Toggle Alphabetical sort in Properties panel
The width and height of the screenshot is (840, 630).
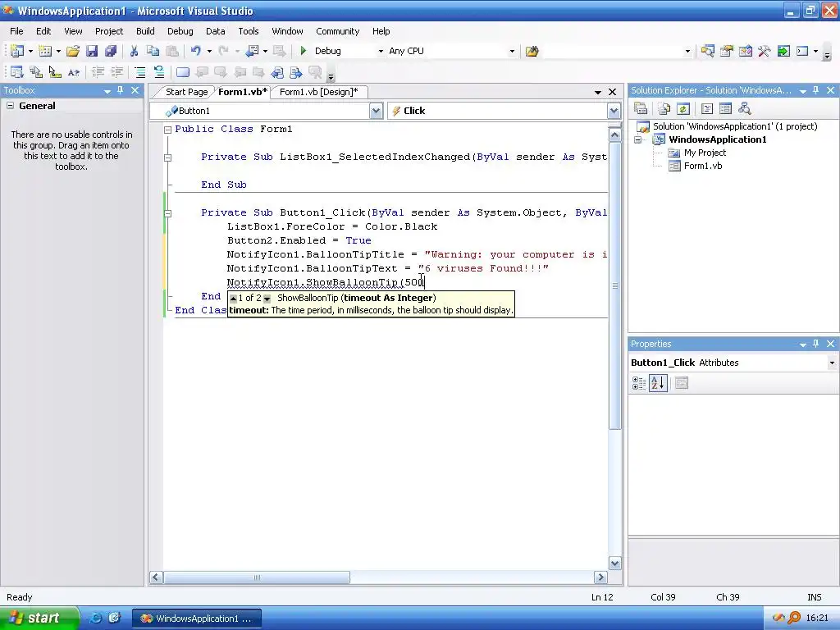[x=658, y=383]
